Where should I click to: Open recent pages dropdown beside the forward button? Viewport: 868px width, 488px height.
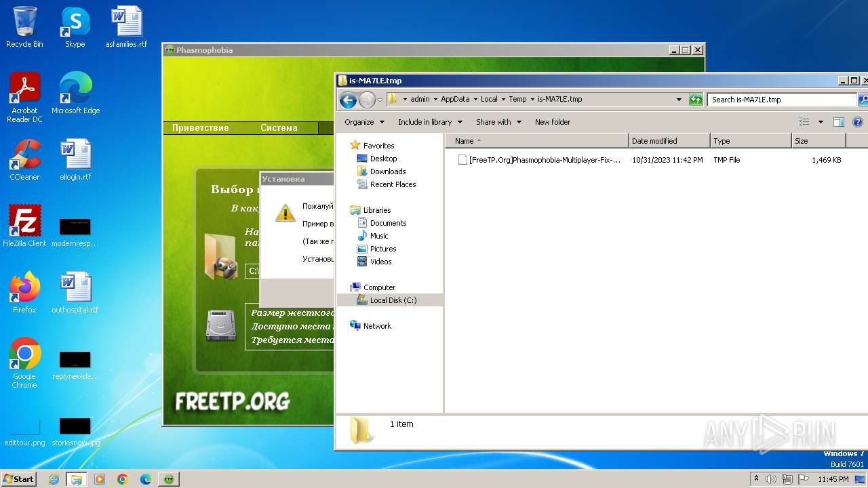380,100
